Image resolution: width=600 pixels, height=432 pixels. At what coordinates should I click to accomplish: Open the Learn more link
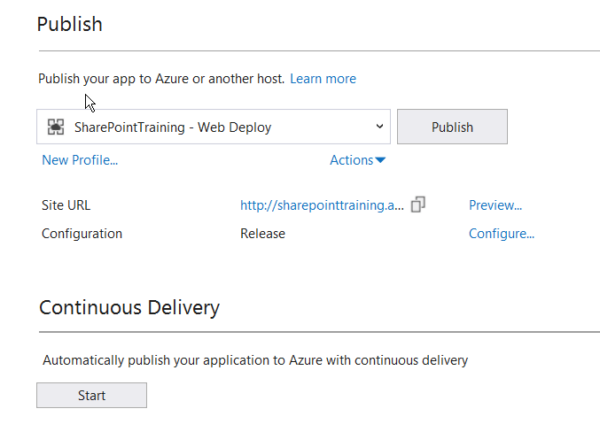pos(322,78)
